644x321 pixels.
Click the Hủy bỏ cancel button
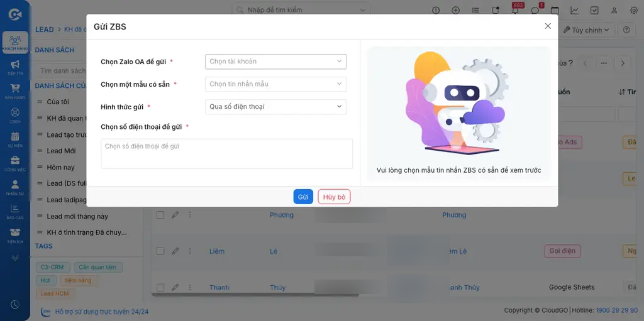(x=334, y=197)
